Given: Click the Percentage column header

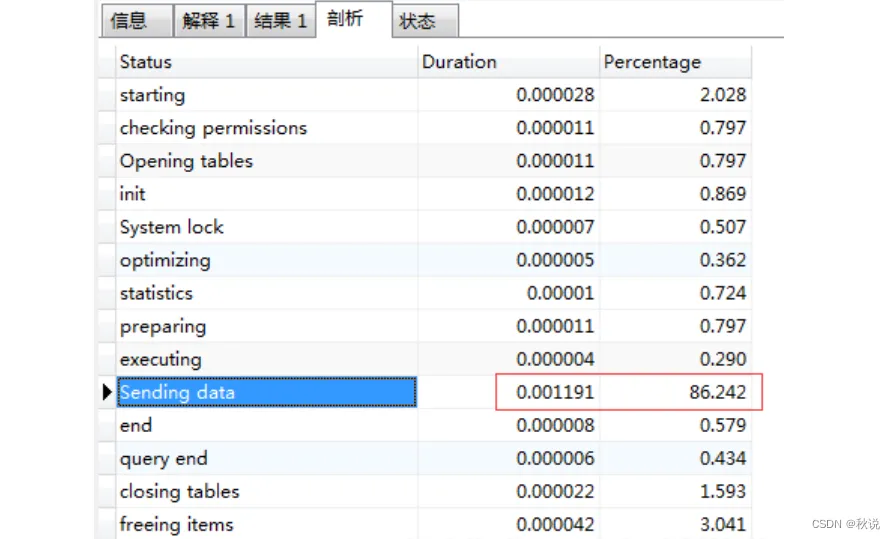Looking at the screenshot, I should click(675, 62).
